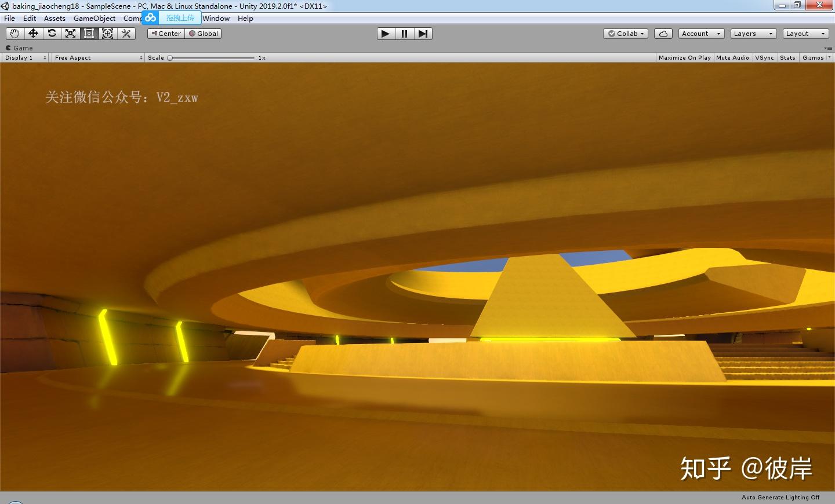Open the Component menu
Viewport: 835px width, 504px height.
click(x=132, y=19)
